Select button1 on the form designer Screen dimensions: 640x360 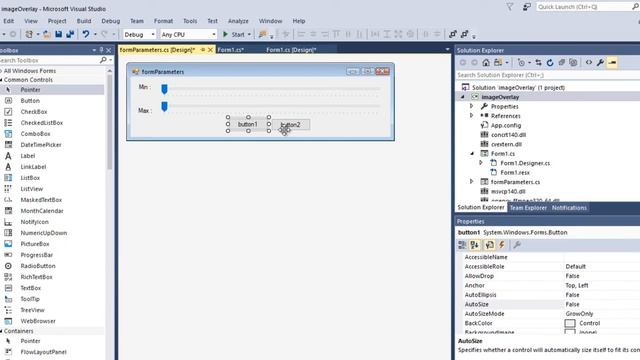tap(248, 124)
